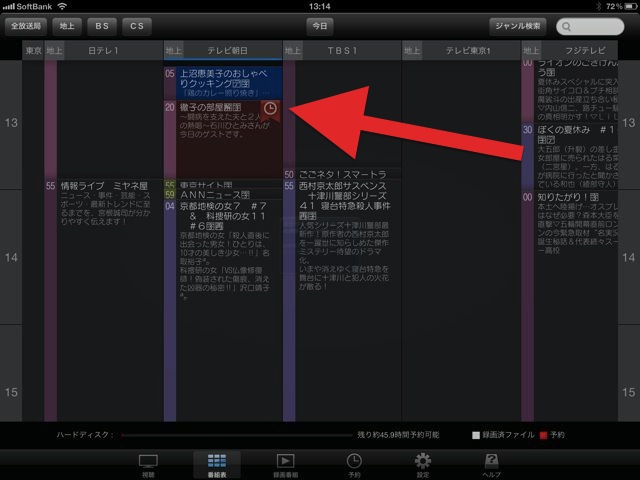
Task: Open the 録画番組 recorded programs tab
Action: pyautogui.click(x=285, y=465)
